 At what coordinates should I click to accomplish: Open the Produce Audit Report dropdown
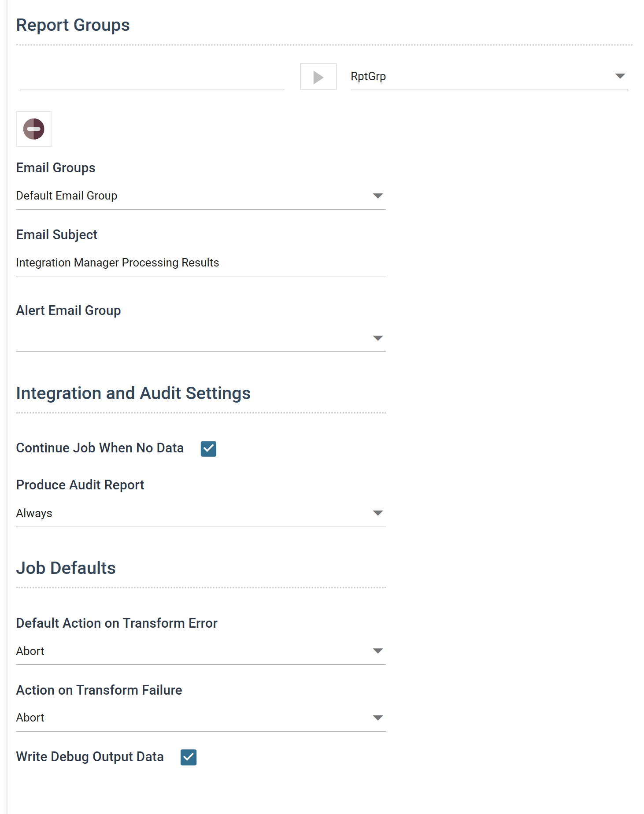[x=201, y=514]
